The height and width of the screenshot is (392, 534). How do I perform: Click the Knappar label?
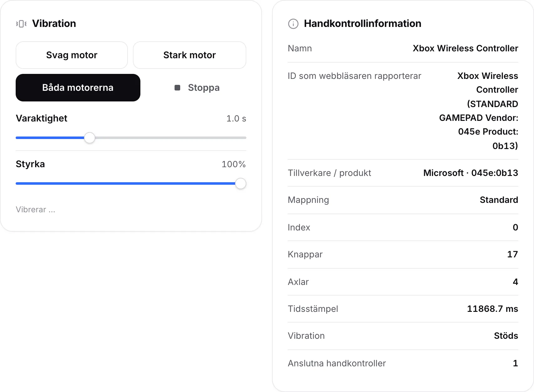305,255
